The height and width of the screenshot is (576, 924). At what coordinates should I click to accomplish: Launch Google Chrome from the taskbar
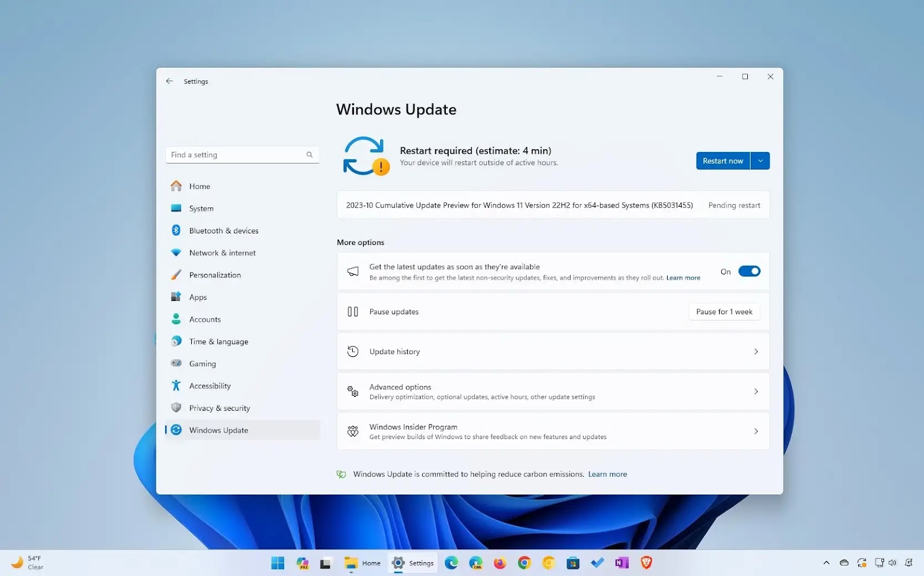click(524, 563)
